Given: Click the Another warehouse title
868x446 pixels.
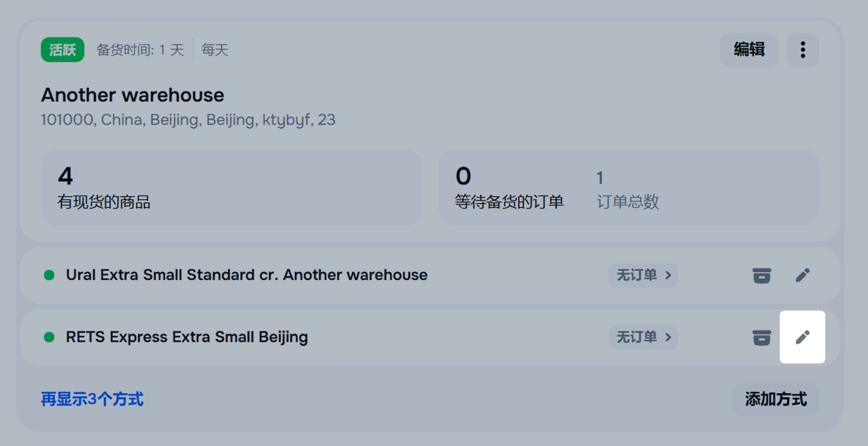Looking at the screenshot, I should tap(132, 95).
